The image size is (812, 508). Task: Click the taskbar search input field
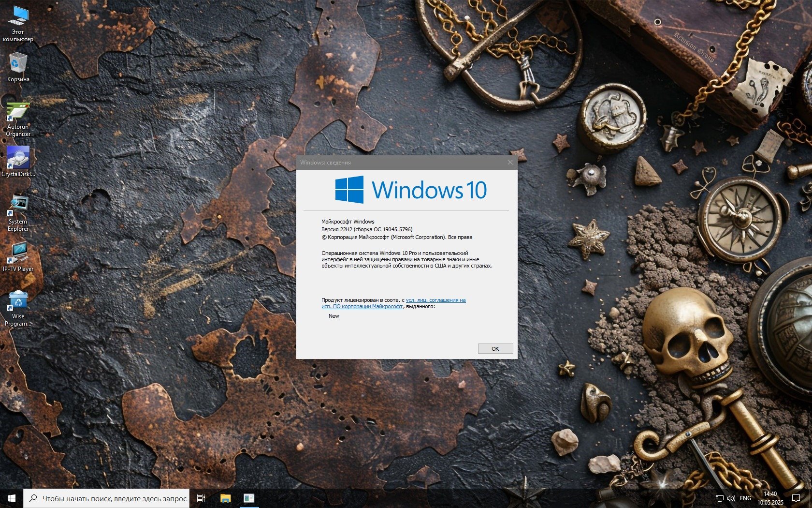point(114,498)
